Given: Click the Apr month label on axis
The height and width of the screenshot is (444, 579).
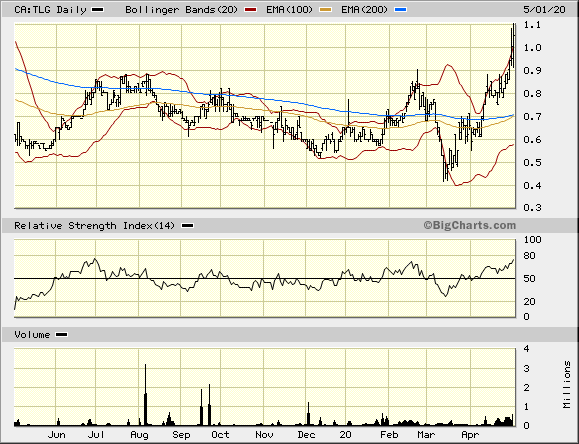Looking at the screenshot, I should (470, 435).
